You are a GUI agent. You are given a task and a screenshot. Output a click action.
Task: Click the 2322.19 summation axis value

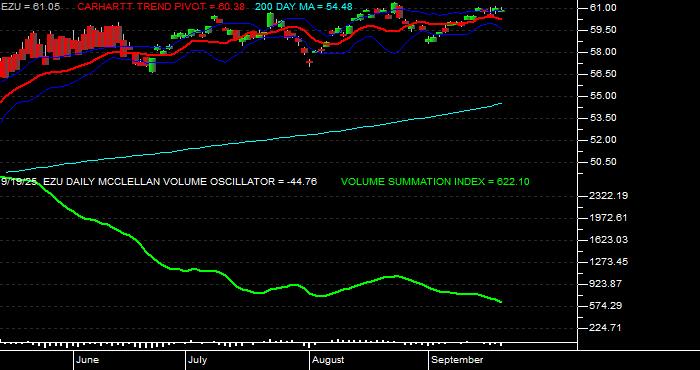[x=608, y=195]
